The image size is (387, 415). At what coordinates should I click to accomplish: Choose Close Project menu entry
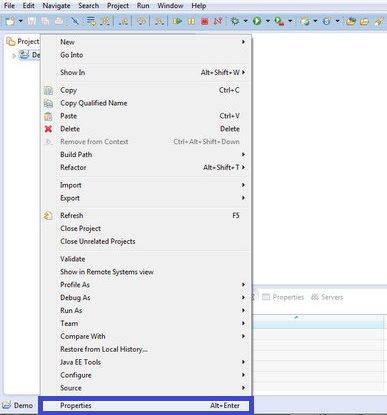(x=146, y=229)
